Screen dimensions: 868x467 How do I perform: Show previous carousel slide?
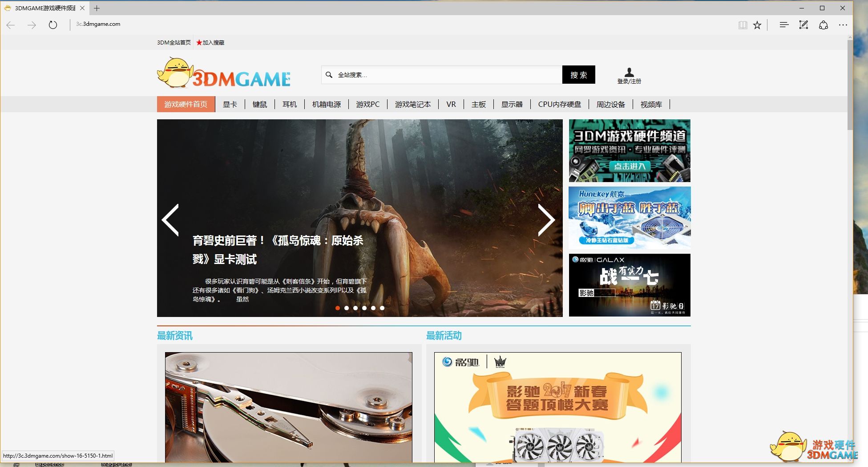(170, 220)
